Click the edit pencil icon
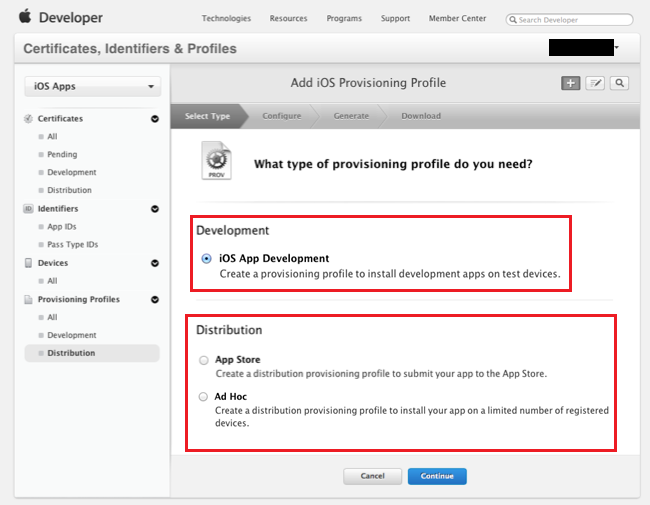 pyautogui.click(x=595, y=83)
